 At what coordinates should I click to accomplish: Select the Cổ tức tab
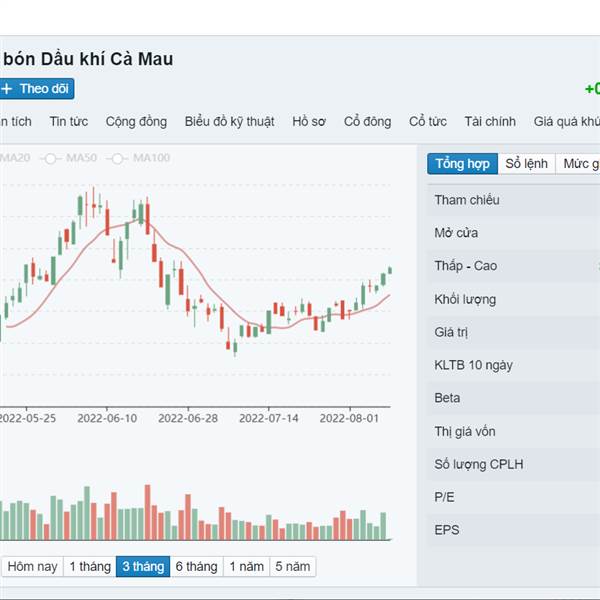pyautogui.click(x=427, y=121)
